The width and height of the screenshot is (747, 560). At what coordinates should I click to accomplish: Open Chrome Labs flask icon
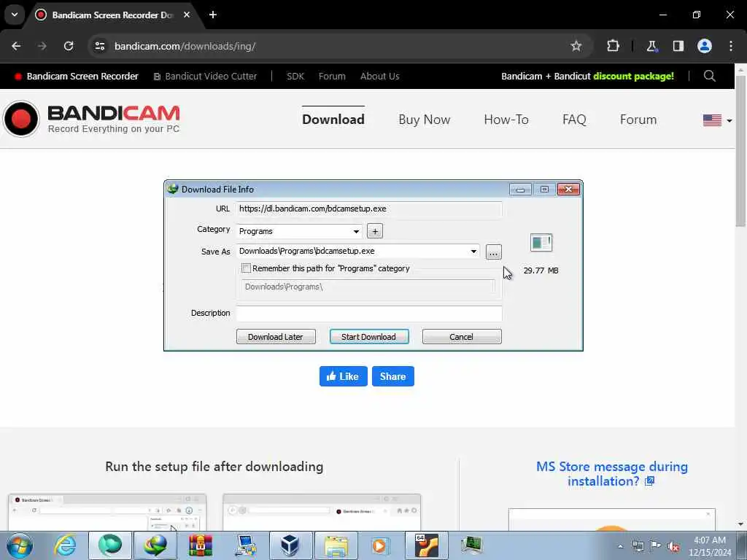click(651, 46)
